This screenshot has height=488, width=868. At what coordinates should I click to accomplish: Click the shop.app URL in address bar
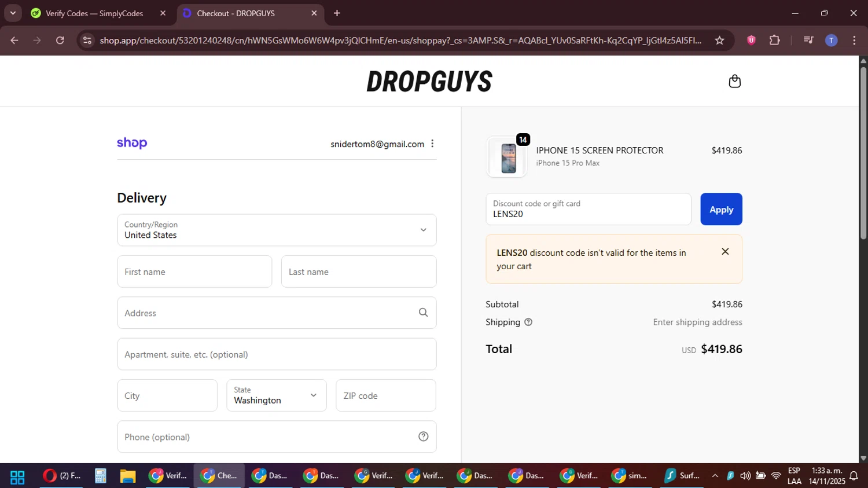coord(400,40)
